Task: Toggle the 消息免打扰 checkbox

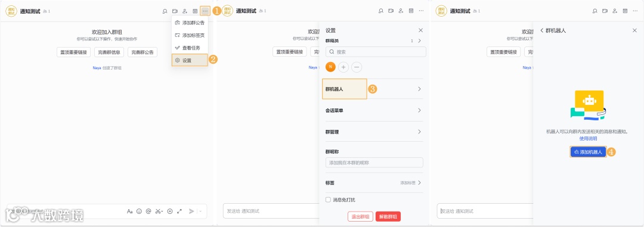Action: coord(328,200)
